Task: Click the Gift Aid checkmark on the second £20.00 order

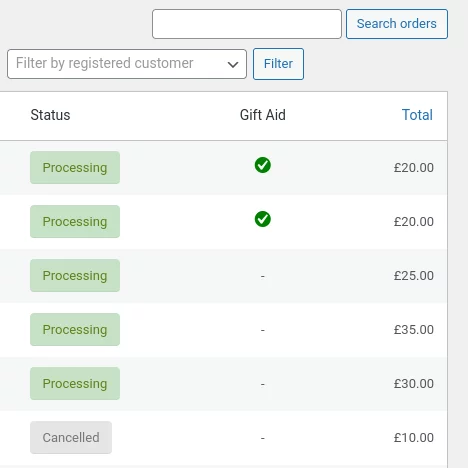Action: 263,219
